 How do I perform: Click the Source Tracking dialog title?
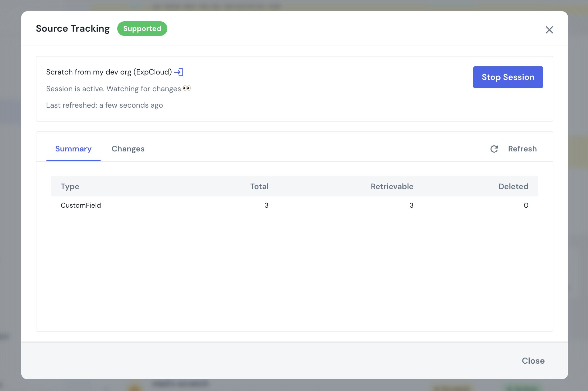[x=73, y=29]
